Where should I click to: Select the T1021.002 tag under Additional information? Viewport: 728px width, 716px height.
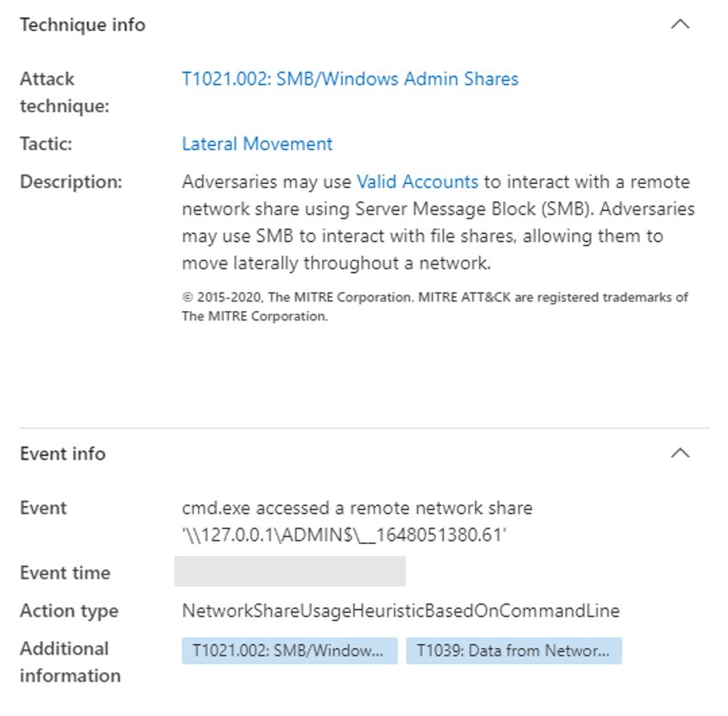click(x=288, y=651)
